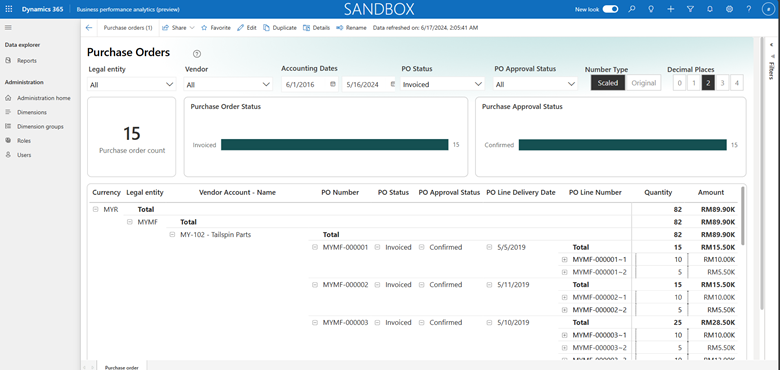Image resolution: width=780 pixels, height=370 pixels.
Task: Mark report as Favorite
Action: pyautogui.click(x=216, y=28)
